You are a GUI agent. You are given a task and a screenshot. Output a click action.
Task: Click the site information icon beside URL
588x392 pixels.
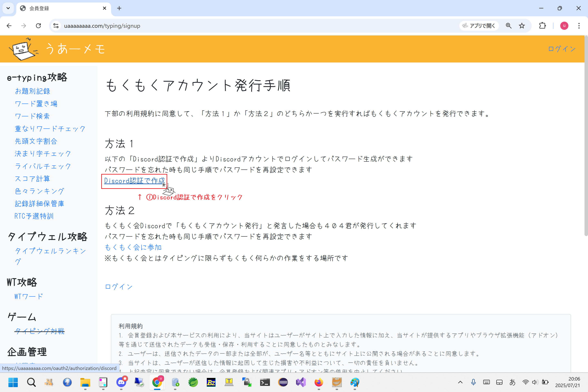[56, 26]
